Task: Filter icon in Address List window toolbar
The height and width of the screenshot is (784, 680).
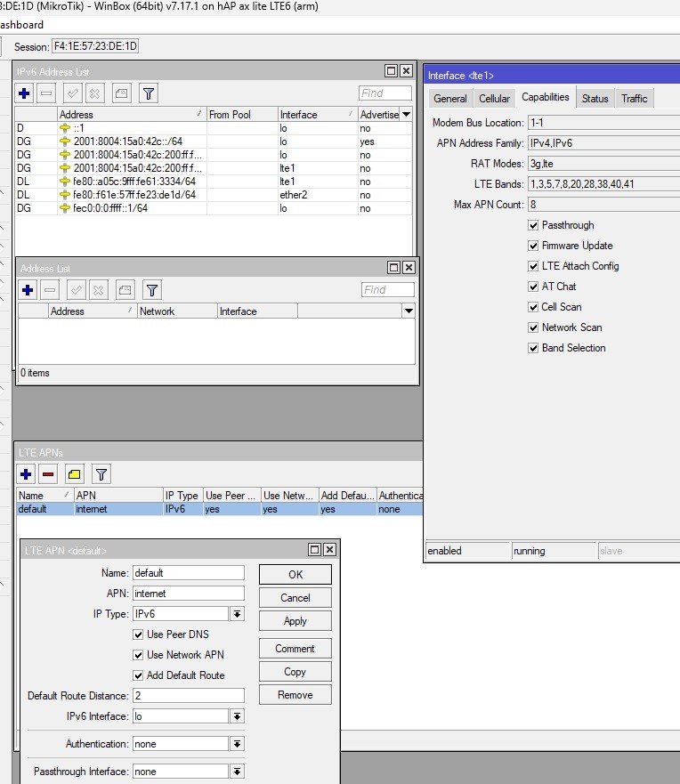Action: coord(152,290)
